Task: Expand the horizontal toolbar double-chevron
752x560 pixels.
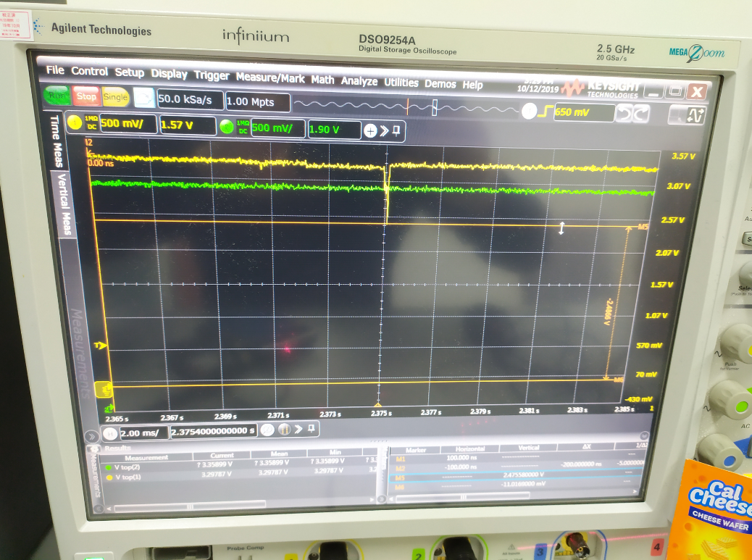Action: tap(298, 429)
